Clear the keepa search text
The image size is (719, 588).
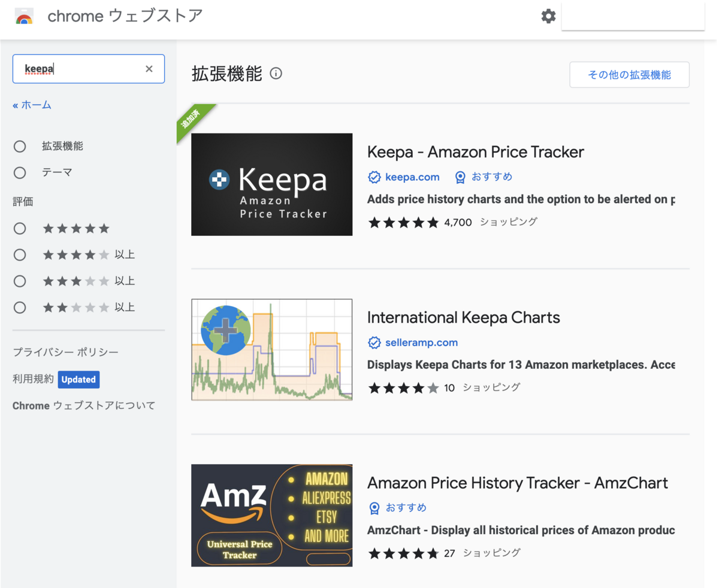click(149, 69)
